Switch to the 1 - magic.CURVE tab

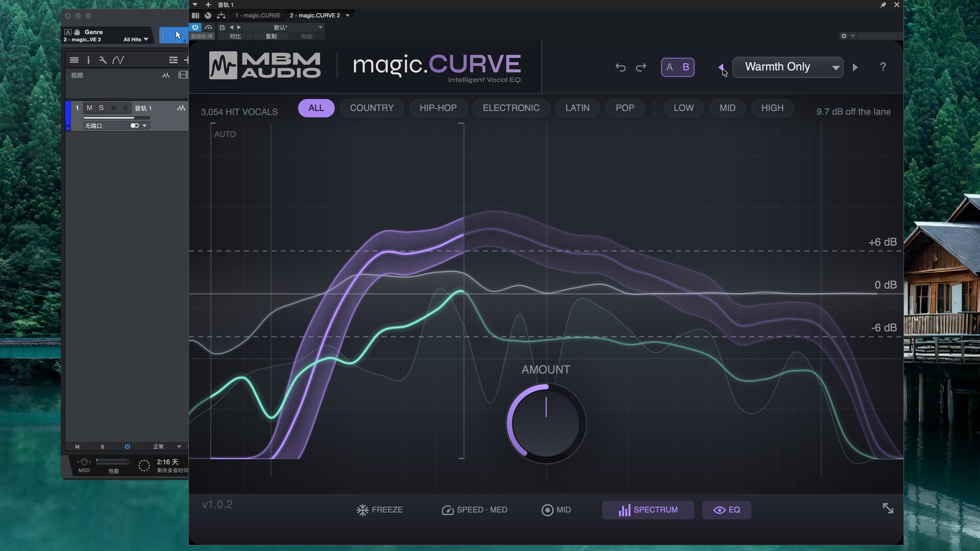(258, 15)
